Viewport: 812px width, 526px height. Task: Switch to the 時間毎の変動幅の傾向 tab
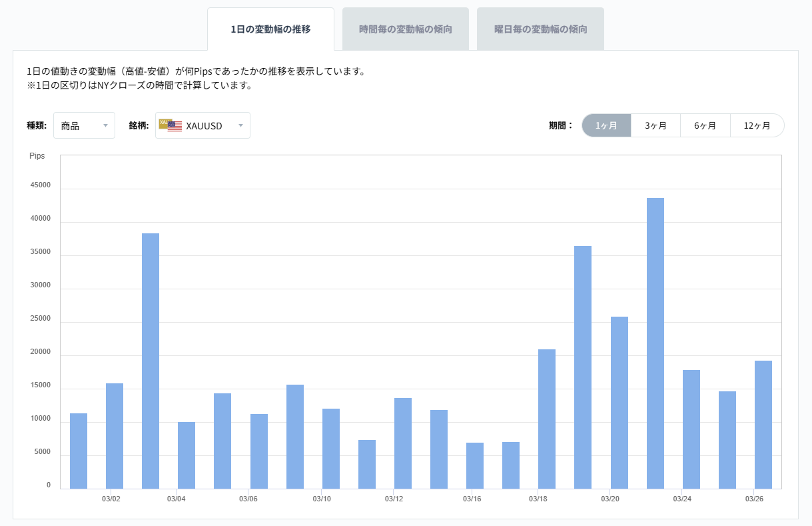click(x=406, y=28)
